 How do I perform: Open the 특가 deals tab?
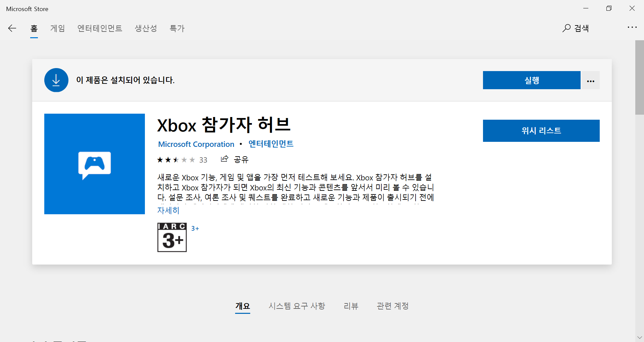tap(177, 28)
